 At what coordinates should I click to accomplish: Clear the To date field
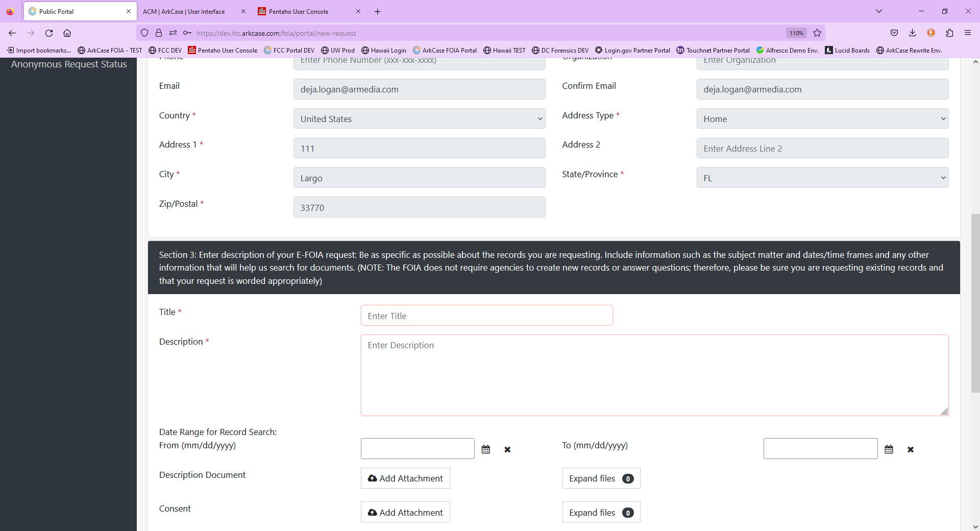[911, 449]
